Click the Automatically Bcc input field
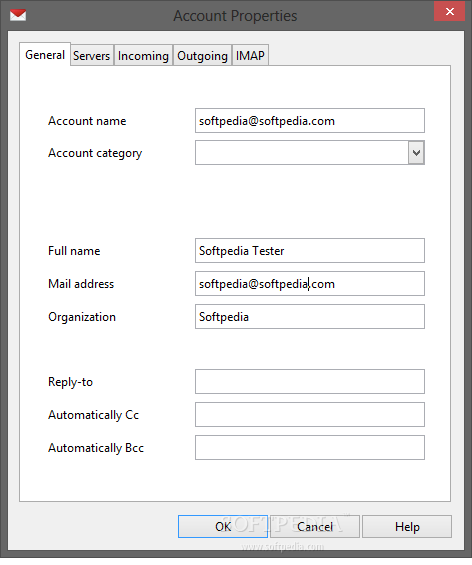 point(310,448)
